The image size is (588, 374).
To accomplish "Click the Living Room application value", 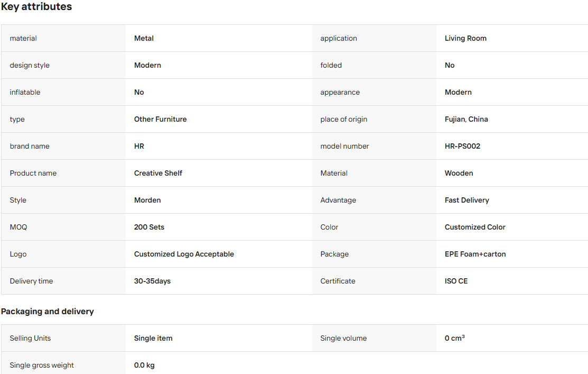I will pos(465,38).
